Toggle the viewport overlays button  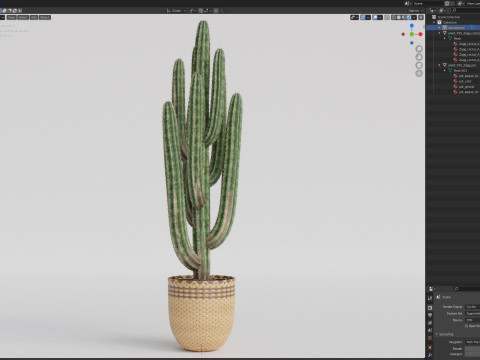[x=375, y=17]
